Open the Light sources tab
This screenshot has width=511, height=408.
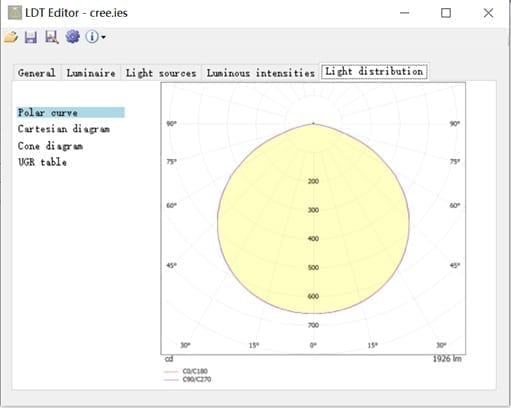coord(161,73)
